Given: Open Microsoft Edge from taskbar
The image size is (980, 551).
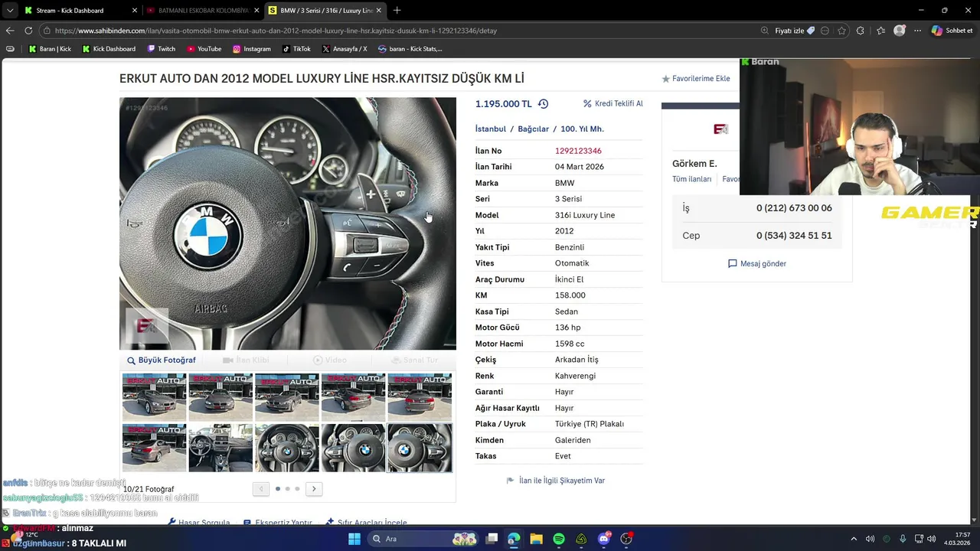Looking at the screenshot, I should pyautogui.click(x=514, y=539).
